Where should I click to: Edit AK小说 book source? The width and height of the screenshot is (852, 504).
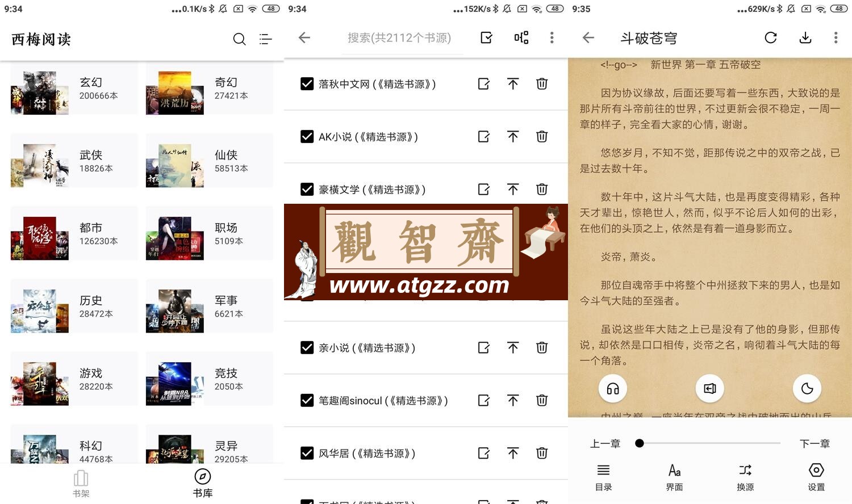coord(484,137)
